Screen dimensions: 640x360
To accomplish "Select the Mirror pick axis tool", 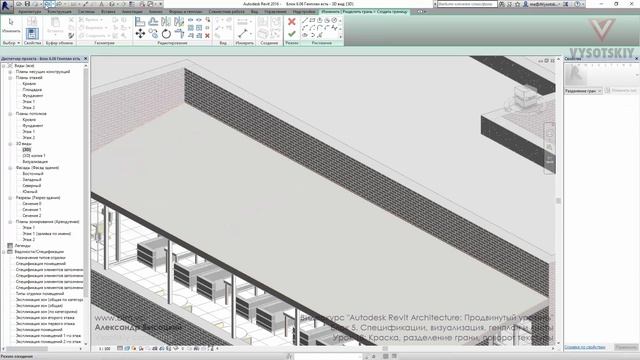I will tap(166, 22).
